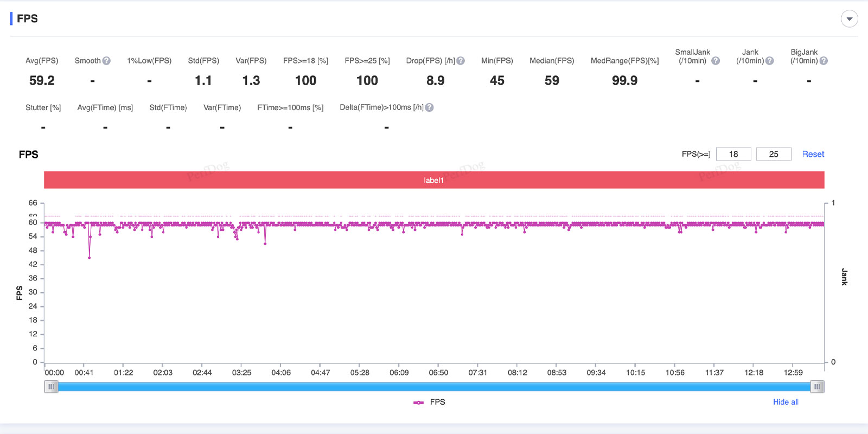Toggle the FPS series legend item
The image size is (868, 434).
(429, 402)
